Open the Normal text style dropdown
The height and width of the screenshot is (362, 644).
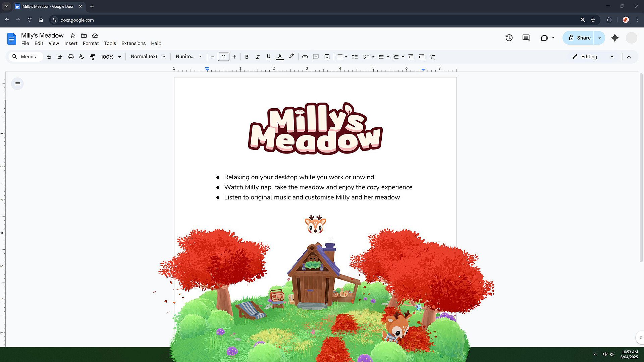(148, 57)
